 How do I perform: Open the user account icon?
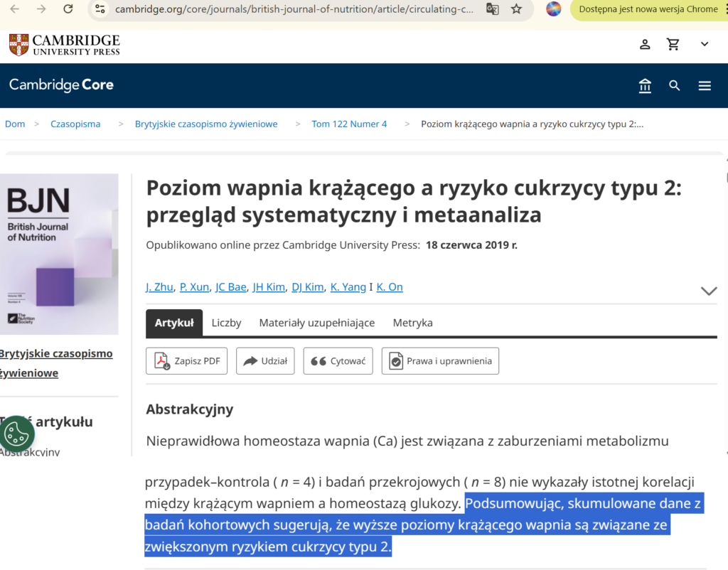click(645, 44)
